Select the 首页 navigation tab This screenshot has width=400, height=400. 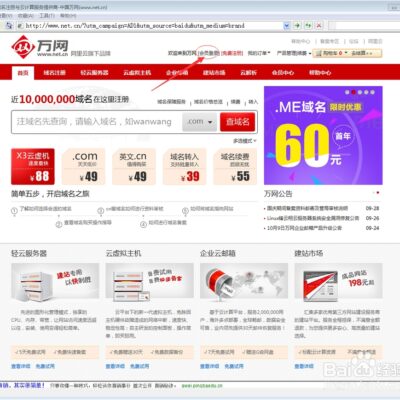pos(23,73)
